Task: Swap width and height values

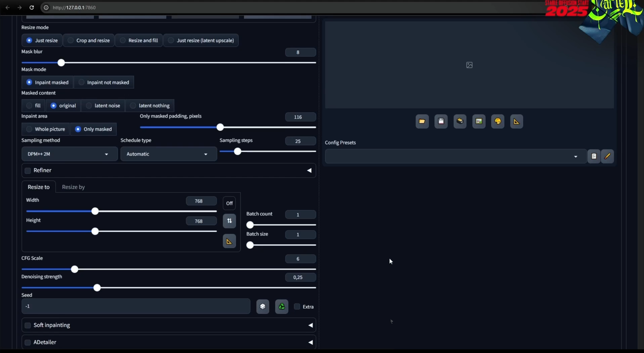Action: 229,221
